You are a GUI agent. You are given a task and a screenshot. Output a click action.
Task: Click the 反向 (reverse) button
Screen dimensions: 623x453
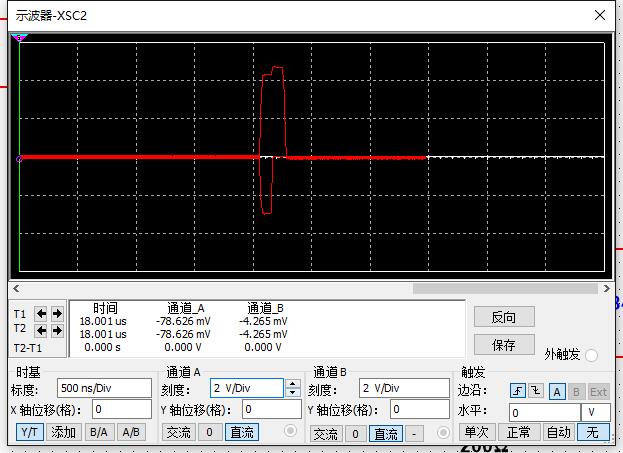pos(504,317)
